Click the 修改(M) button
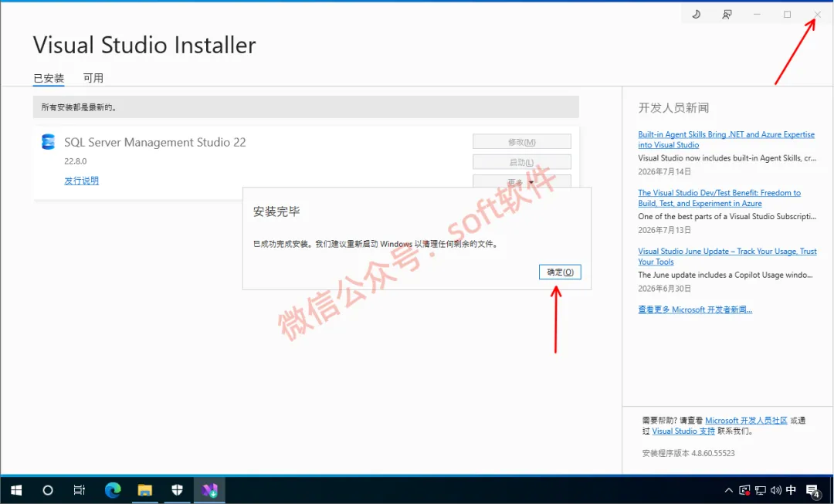The width and height of the screenshot is (834, 504). pos(522,142)
